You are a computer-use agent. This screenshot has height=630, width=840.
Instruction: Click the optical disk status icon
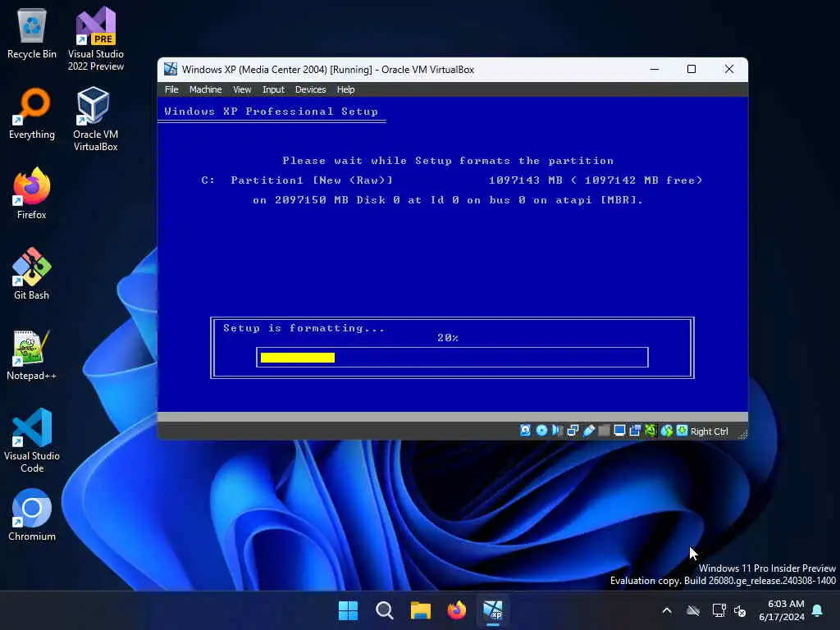tap(541, 431)
